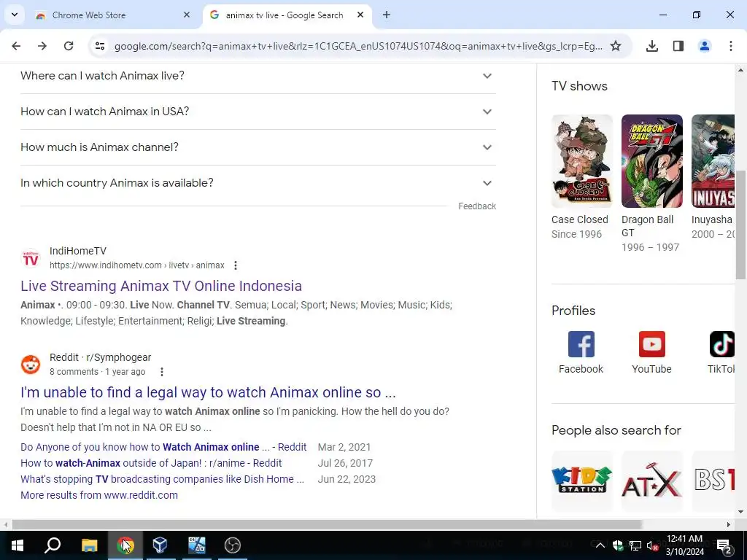Click 'Case Closed' title text

580,219
